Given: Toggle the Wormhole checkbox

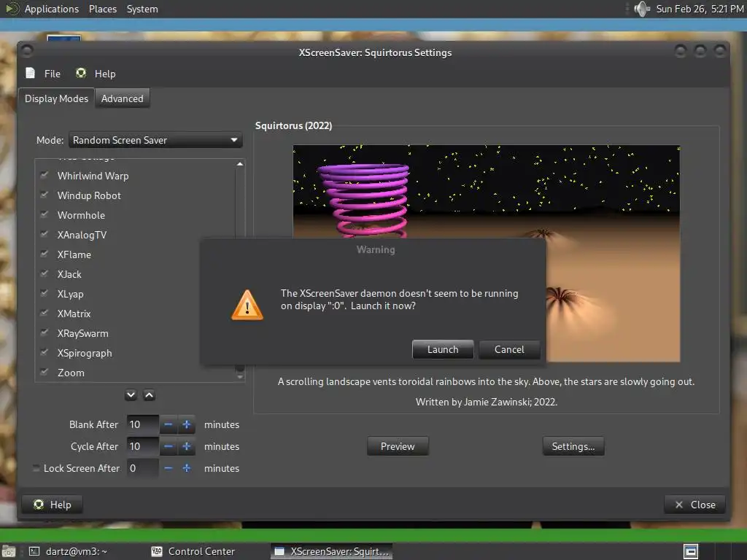Looking at the screenshot, I should pos(44,215).
